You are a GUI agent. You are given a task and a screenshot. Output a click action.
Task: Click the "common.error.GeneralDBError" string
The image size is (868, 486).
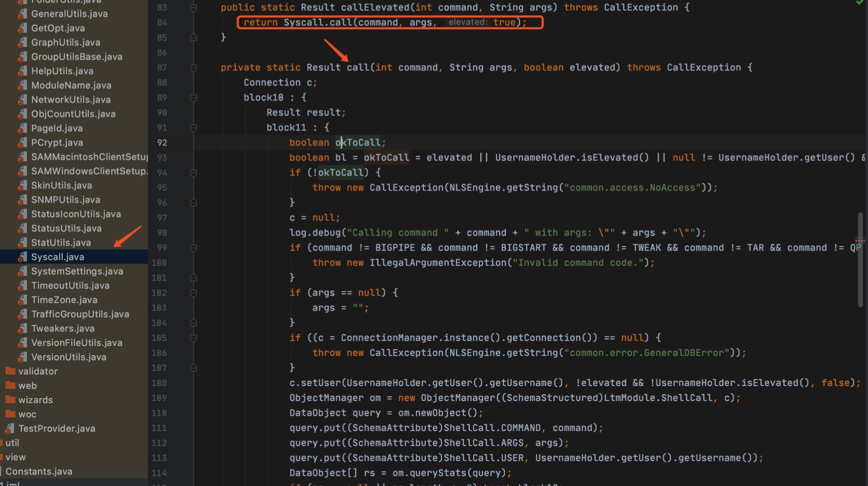pyautogui.click(x=647, y=353)
